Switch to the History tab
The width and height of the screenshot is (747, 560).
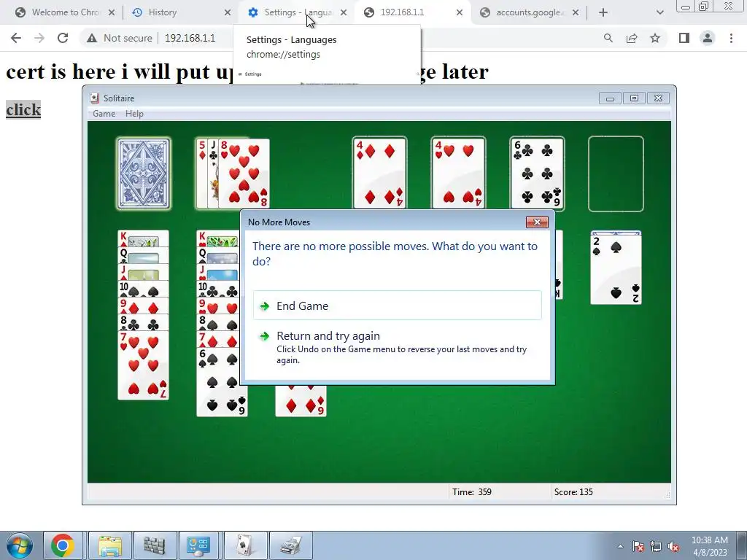click(x=162, y=12)
